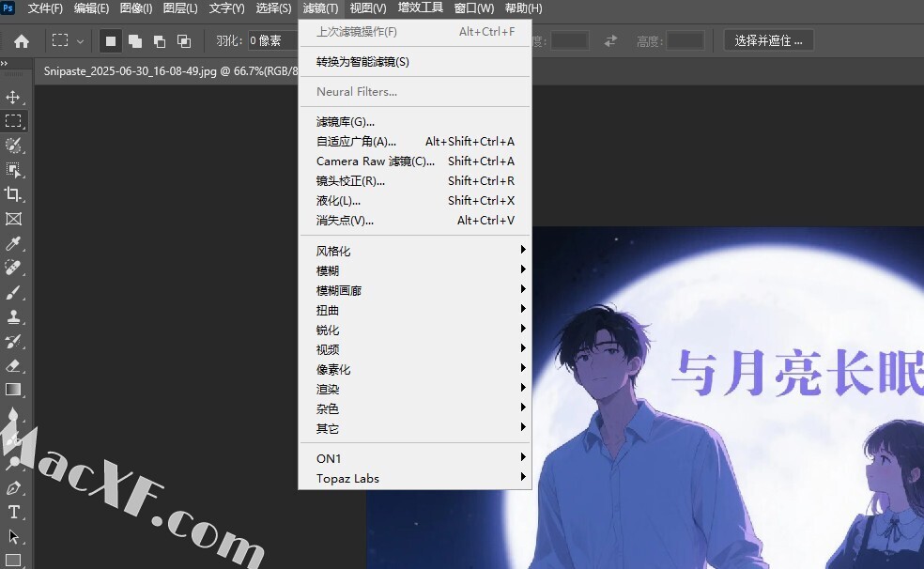Switch to the Snipaste_2025-06-30 document tab
The height and width of the screenshot is (569, 924).
[x=171, y=71]
